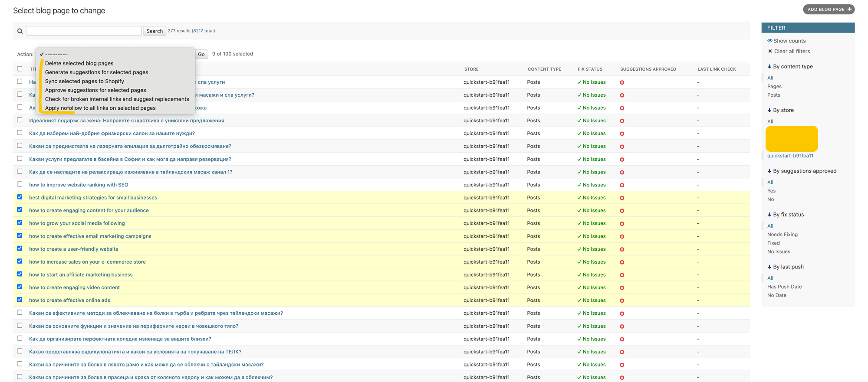Click red approval icon for 'best digital marketing strategies' row

[622, 198]
